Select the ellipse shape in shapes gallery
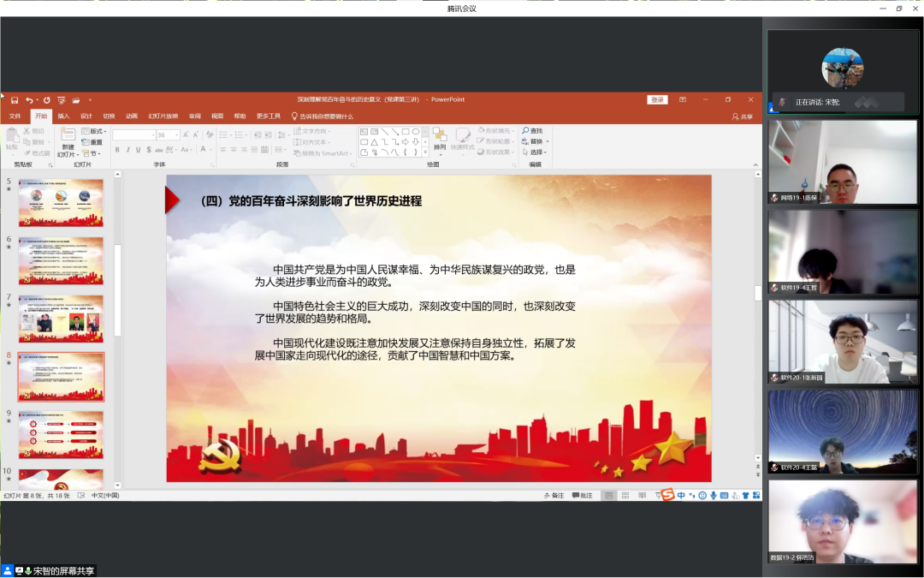Screen dimensions: 924x578 [415, 132]
